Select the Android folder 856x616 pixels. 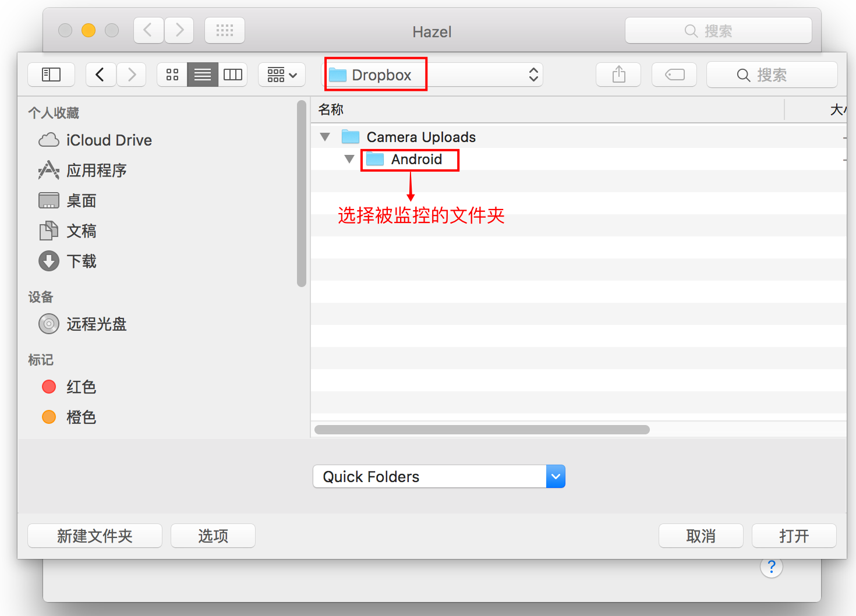[x=416, y=159]
